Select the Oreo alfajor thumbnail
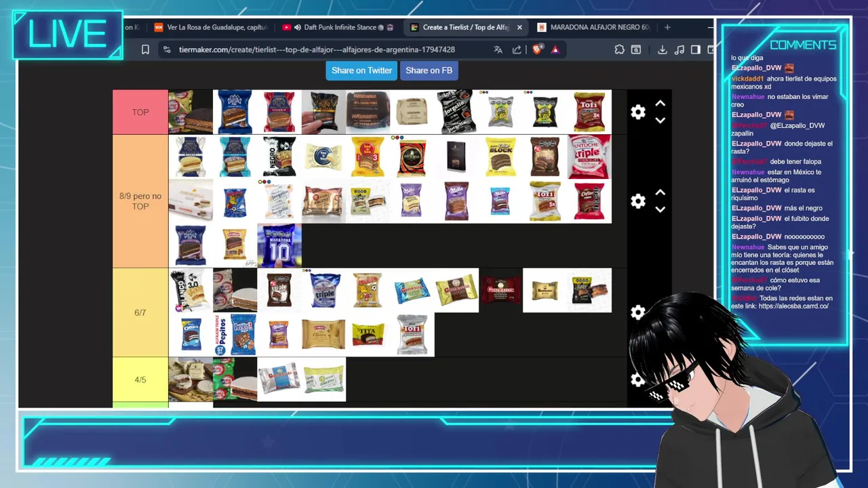Image resolution: width=868 pixels, height=488 pixels. click(191, 335)
